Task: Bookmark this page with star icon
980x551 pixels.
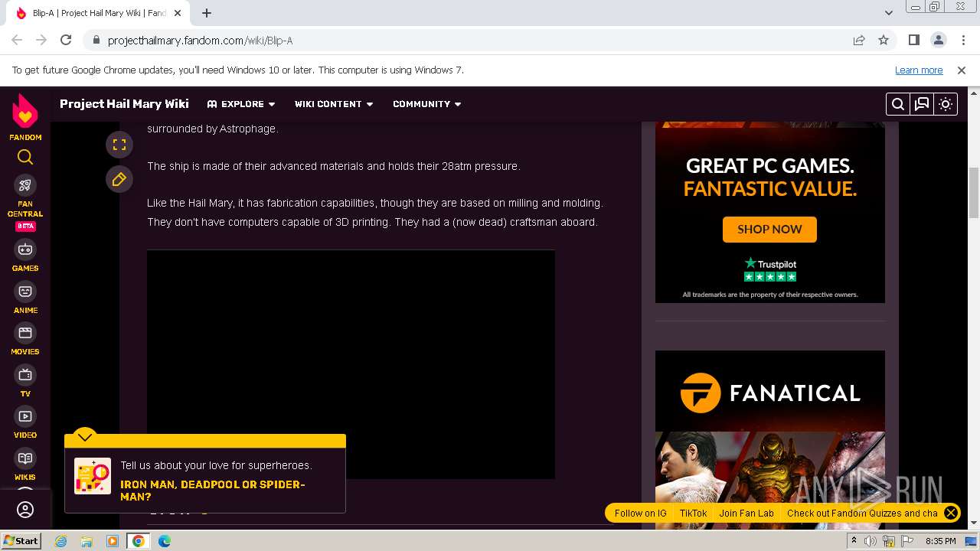Action: [884, 40]
